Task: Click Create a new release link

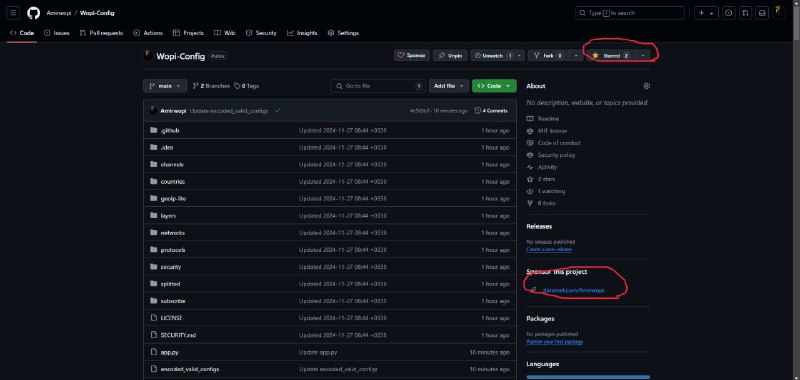Action: click(x=549, y=249)
